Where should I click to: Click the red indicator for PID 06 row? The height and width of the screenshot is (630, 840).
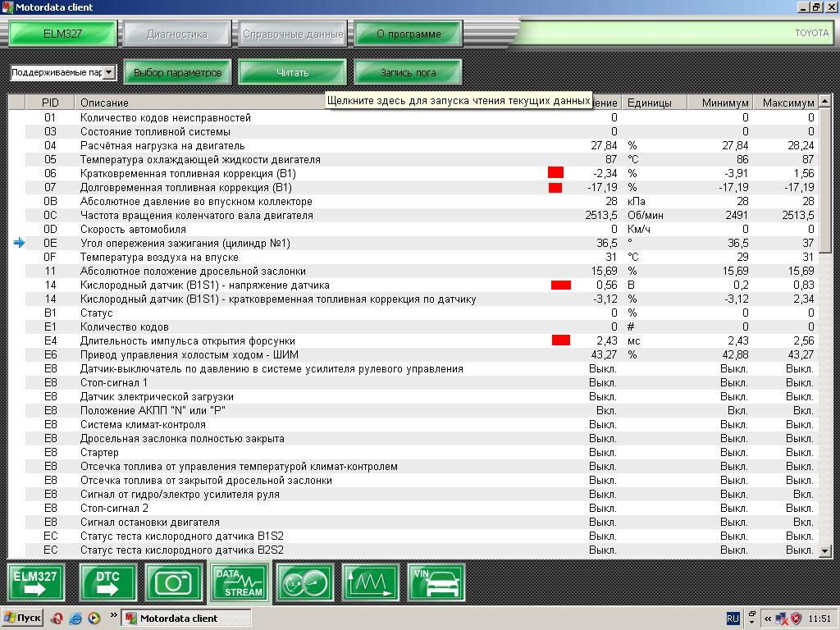click(555, 172)
